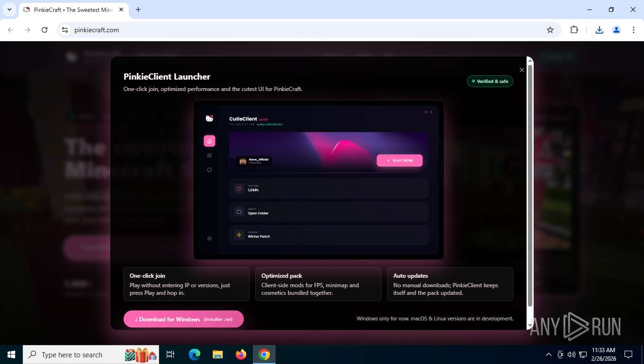Click Download for Windows button
644x364 pixels.
coord(184,319)
